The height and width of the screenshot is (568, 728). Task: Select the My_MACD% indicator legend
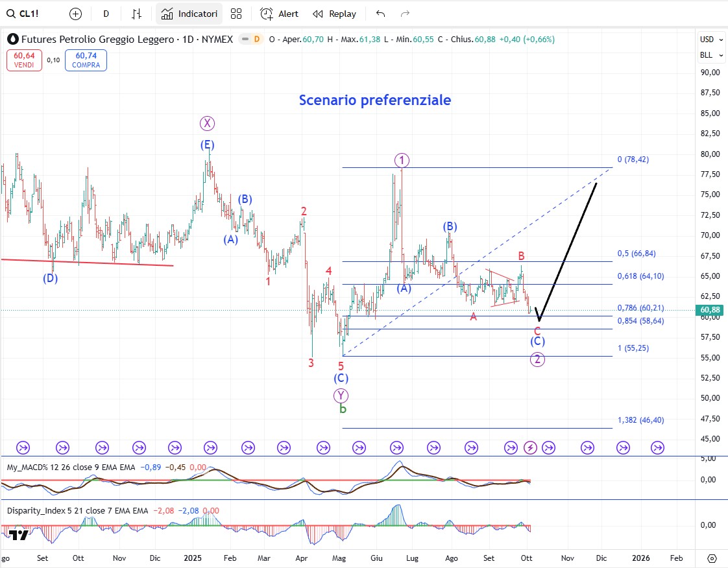(x=71, y=467)
